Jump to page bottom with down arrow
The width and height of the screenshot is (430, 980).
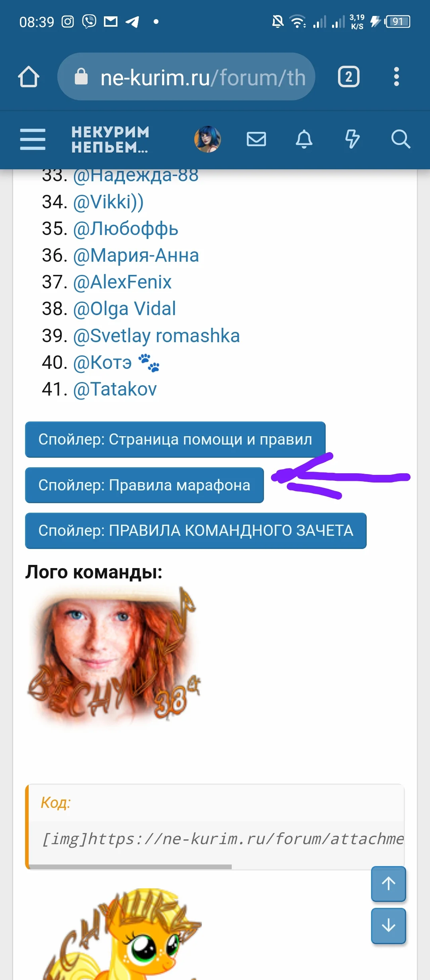click(x=389, y=926)
